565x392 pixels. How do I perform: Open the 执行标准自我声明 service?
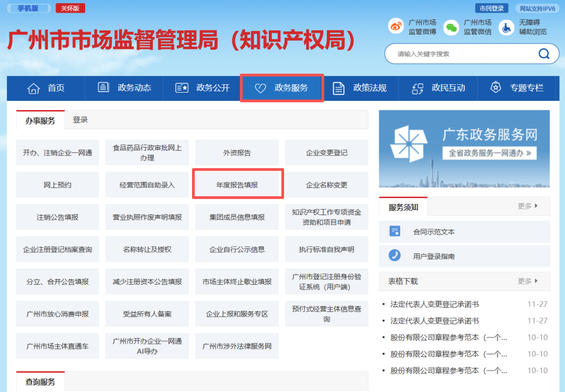[326, 249]
